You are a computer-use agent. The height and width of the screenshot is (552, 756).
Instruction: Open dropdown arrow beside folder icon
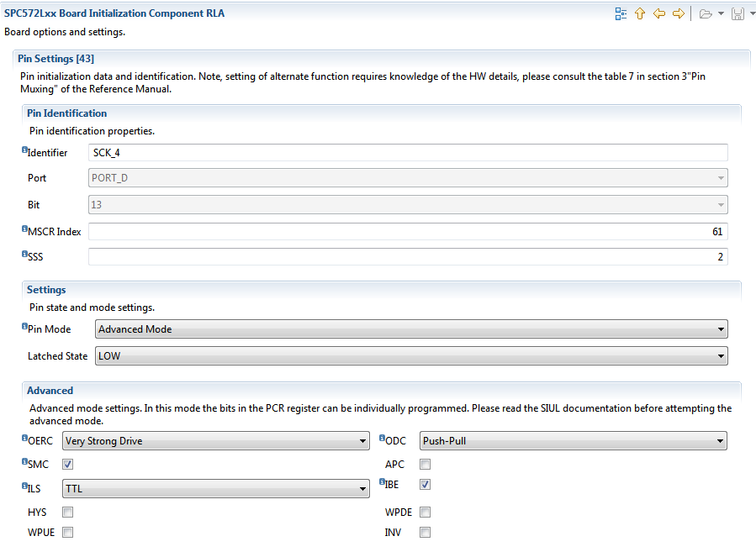point(721,14)
